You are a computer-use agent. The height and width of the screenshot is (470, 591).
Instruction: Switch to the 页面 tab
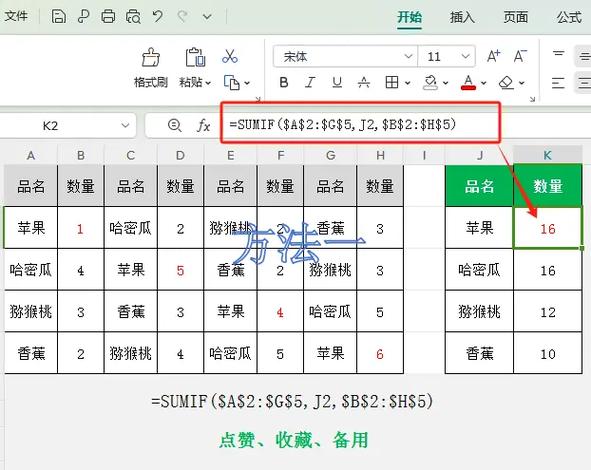point(516,17)
